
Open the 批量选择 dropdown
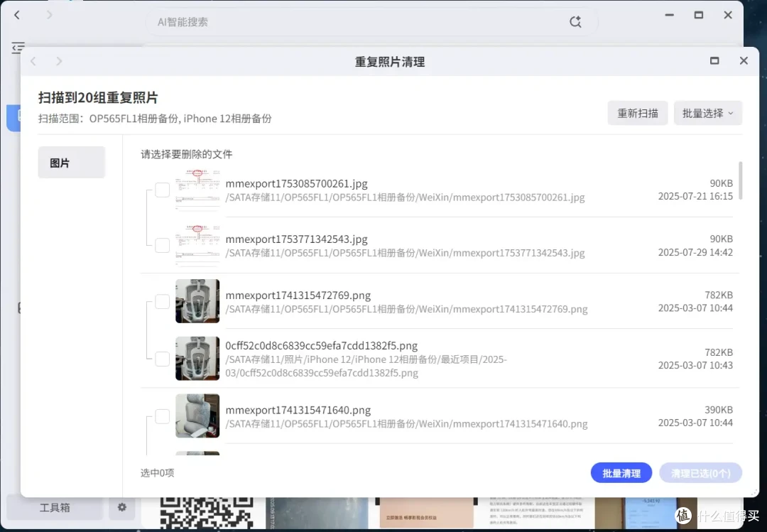tap(708, 113)
